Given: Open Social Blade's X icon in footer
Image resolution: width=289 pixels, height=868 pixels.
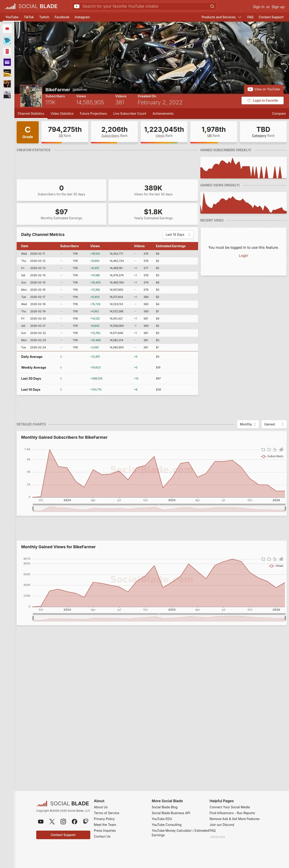Looking at the screenshot, I should 52,822.
